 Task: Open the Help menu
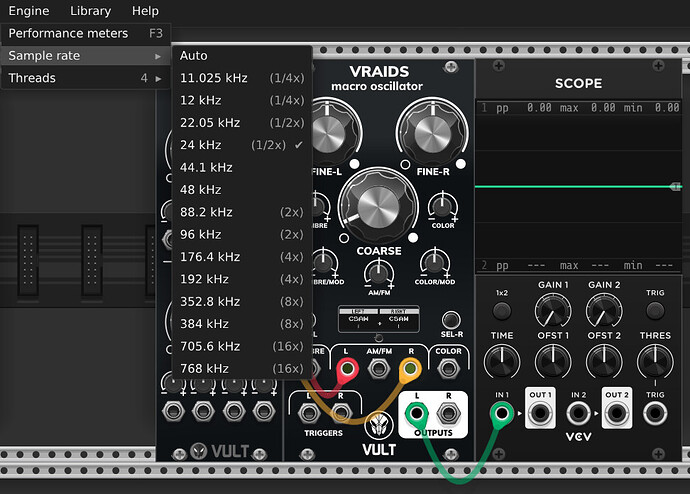pyautogui.click(x=145, y=11)
